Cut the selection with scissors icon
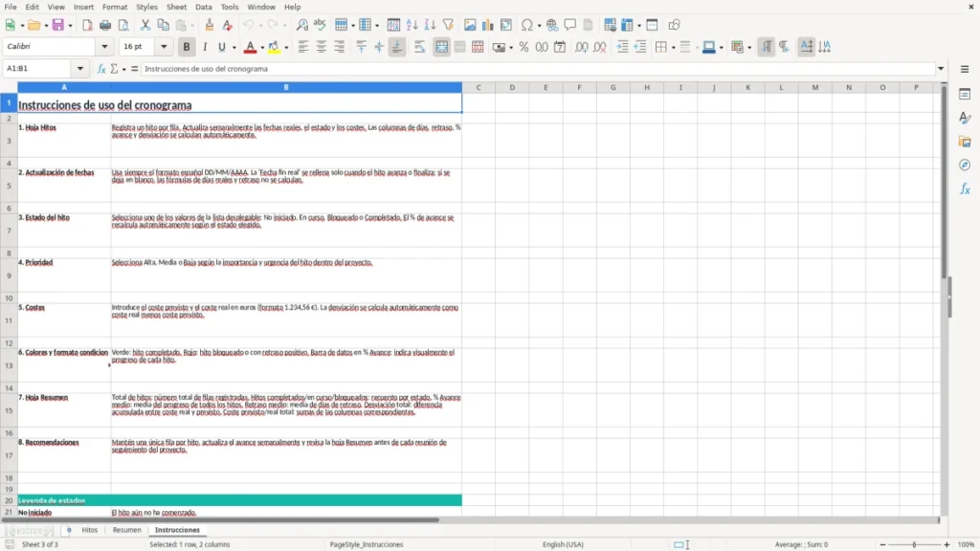Image resolution: width=980 pixels, height=551 pixels. [145, 25]
